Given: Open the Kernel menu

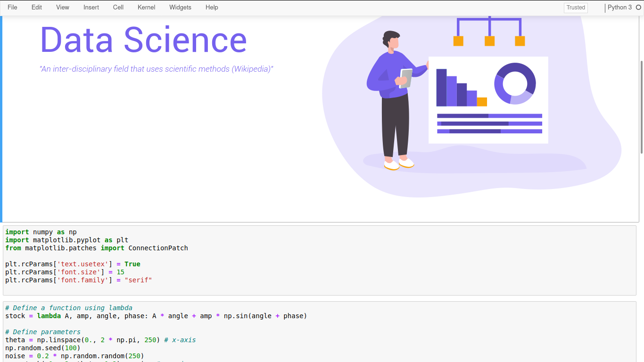Looking at the screenshot, I should tap(146, 8).
